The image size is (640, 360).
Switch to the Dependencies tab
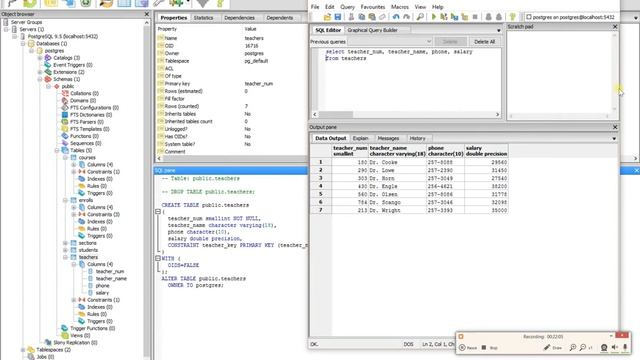[x=240, y=18]
